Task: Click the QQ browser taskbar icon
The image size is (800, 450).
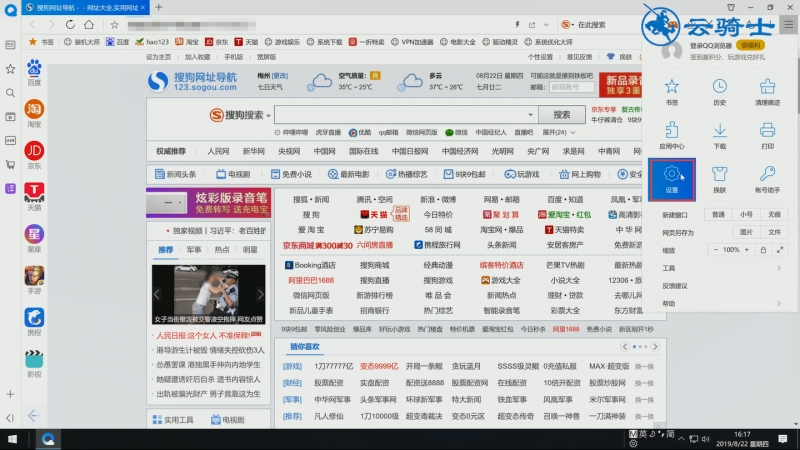Action: pos(48,439)
